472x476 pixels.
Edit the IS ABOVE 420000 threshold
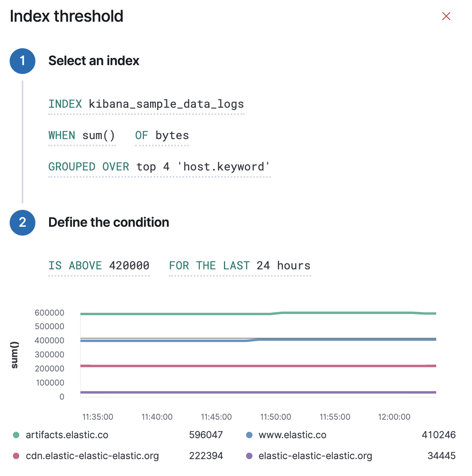[99, 266]
